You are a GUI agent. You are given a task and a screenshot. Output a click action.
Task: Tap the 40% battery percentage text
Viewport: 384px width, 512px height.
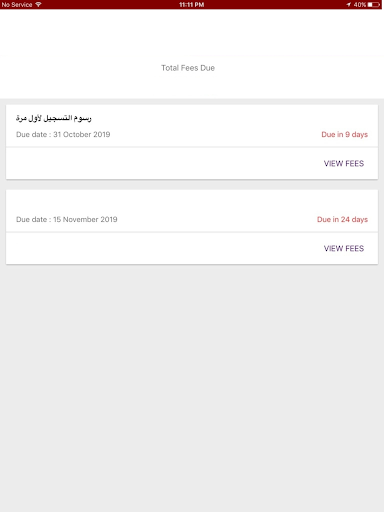click(360, 5)
